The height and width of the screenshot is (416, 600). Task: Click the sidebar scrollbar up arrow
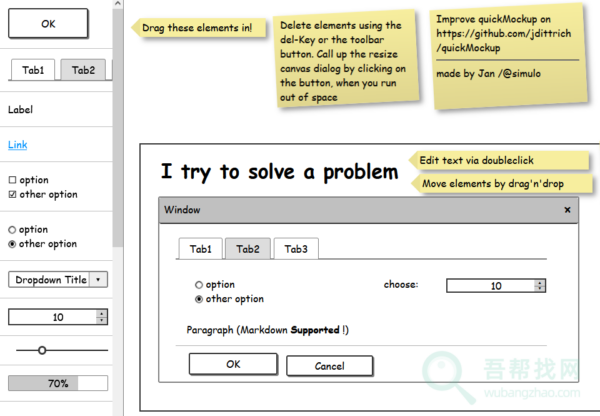tap(118, 6)
